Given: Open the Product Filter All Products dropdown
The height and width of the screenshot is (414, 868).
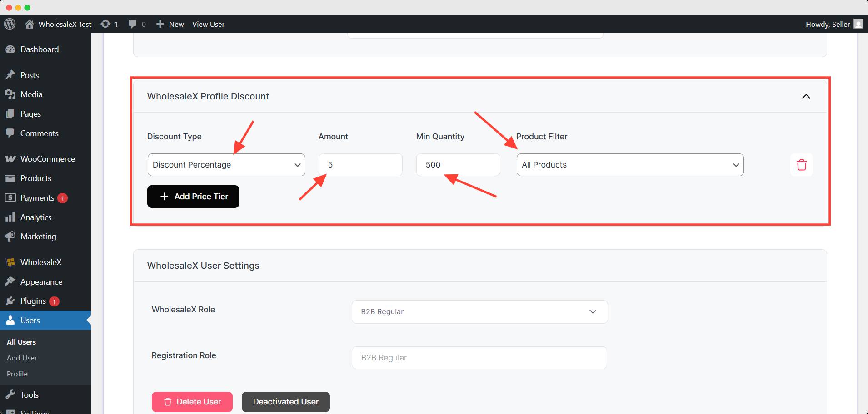Looking at the screenshot, I should 630,165.
